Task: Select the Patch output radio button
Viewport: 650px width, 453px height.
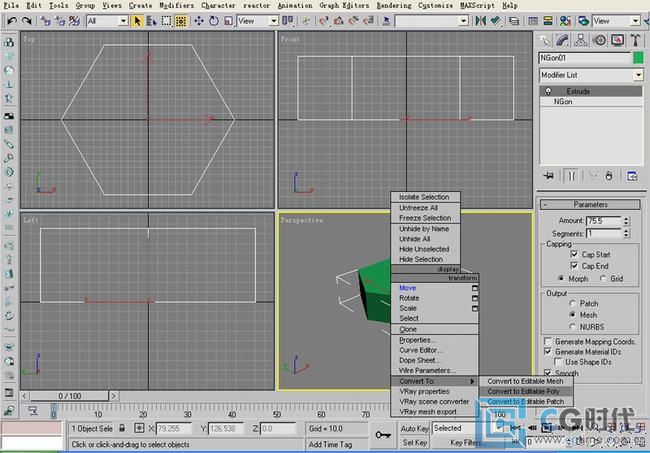Action: [572, 303]
